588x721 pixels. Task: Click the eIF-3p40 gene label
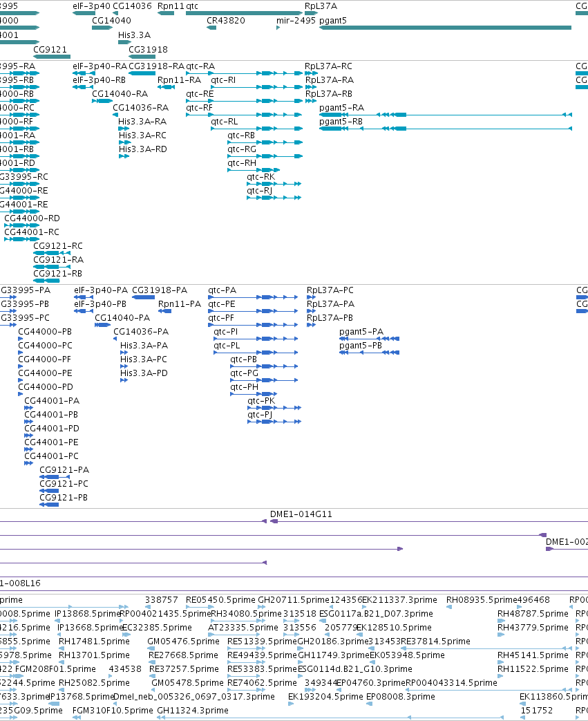click(x=91, y=6)
